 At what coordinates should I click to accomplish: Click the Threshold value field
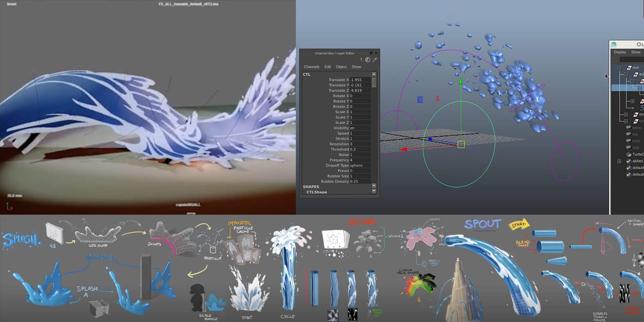360,149
